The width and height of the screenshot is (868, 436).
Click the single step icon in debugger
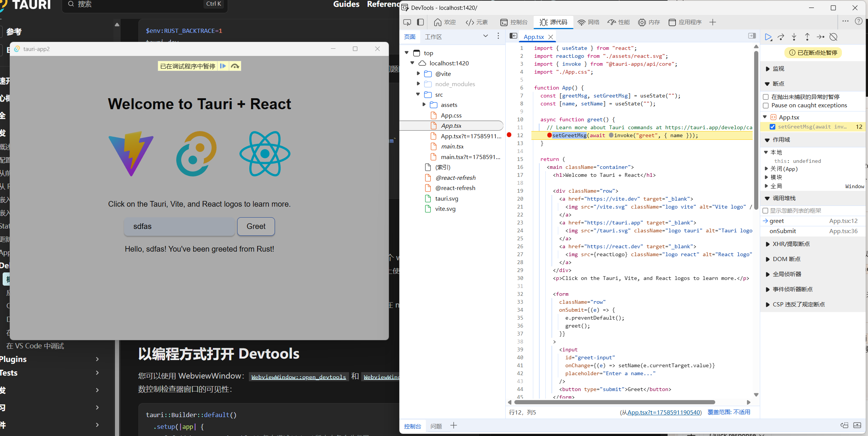tap(820, 37)
